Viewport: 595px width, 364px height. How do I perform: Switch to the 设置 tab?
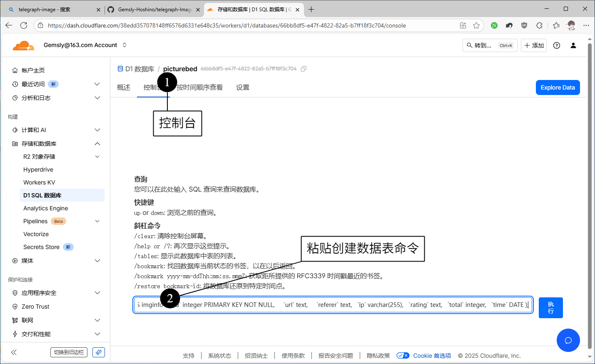point(242,87)
